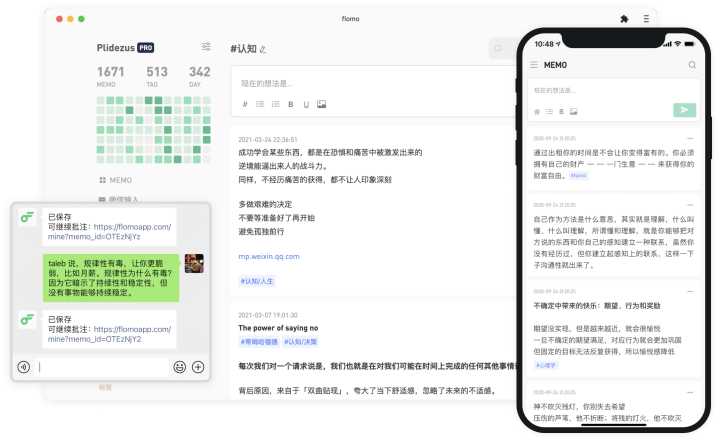The image size is (720, 441).
Task: Focus the desktop memo input field
Action: (x=374, y=83)
